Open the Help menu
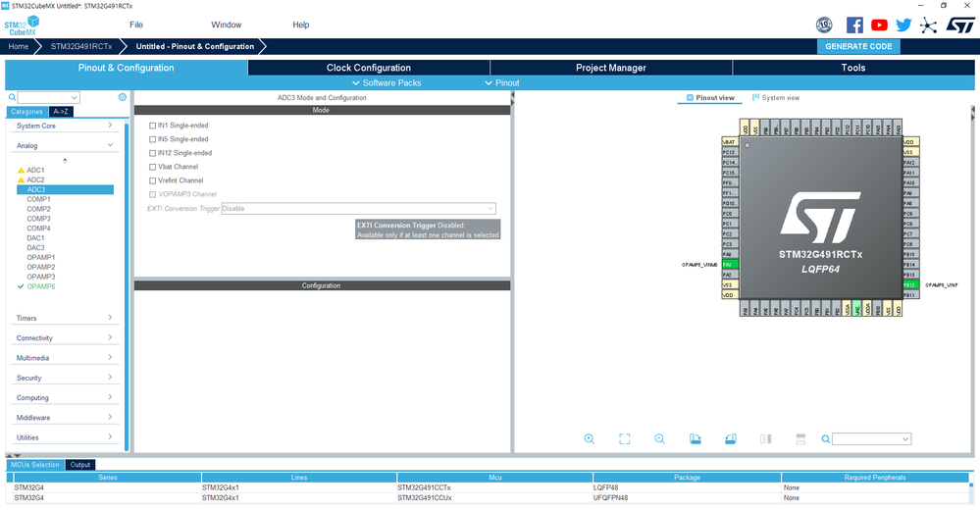Image resolution: width=980 pixels, height=510 pixels. [x=300, y=25]
